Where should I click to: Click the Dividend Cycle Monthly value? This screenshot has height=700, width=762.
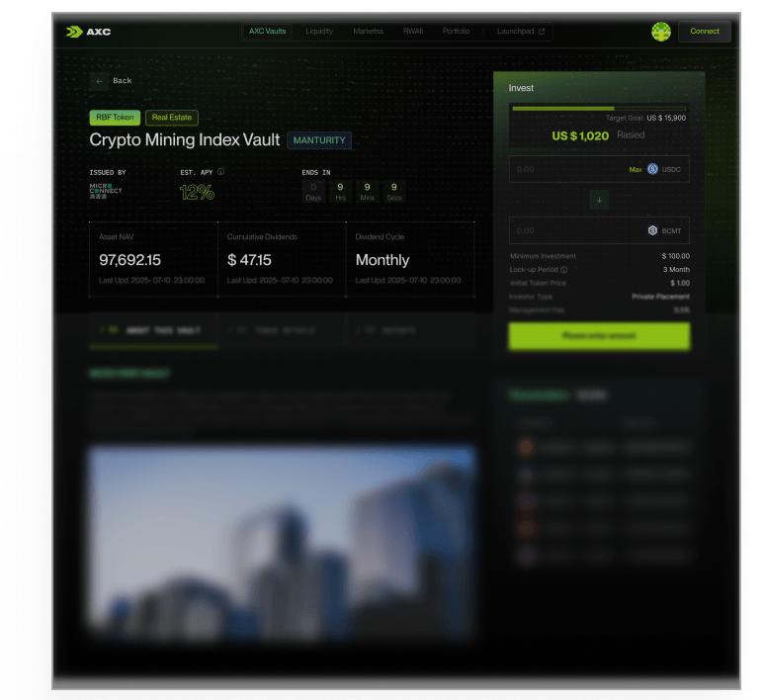click(x=382, y=260)
